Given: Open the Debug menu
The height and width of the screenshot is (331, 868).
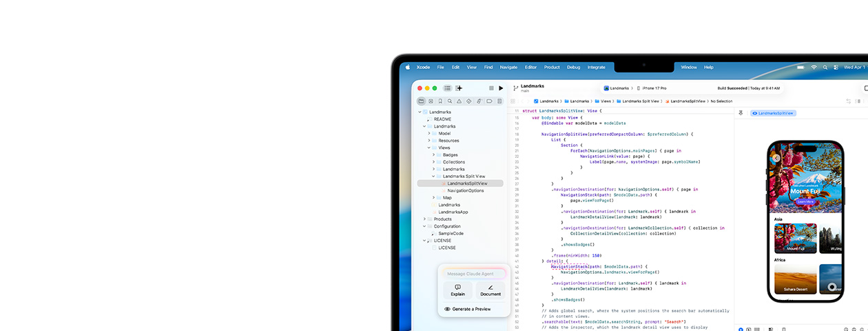Looking at the screenshot, I should [573, 67].
